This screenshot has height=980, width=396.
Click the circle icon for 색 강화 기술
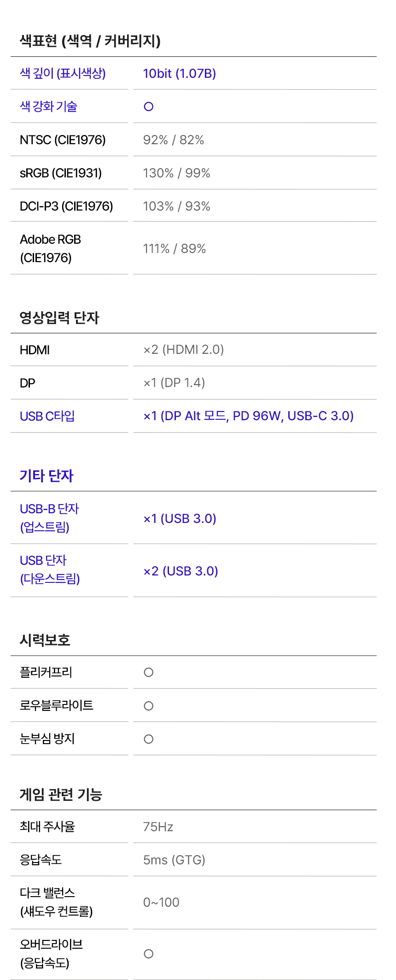click(x=148, y=106)
